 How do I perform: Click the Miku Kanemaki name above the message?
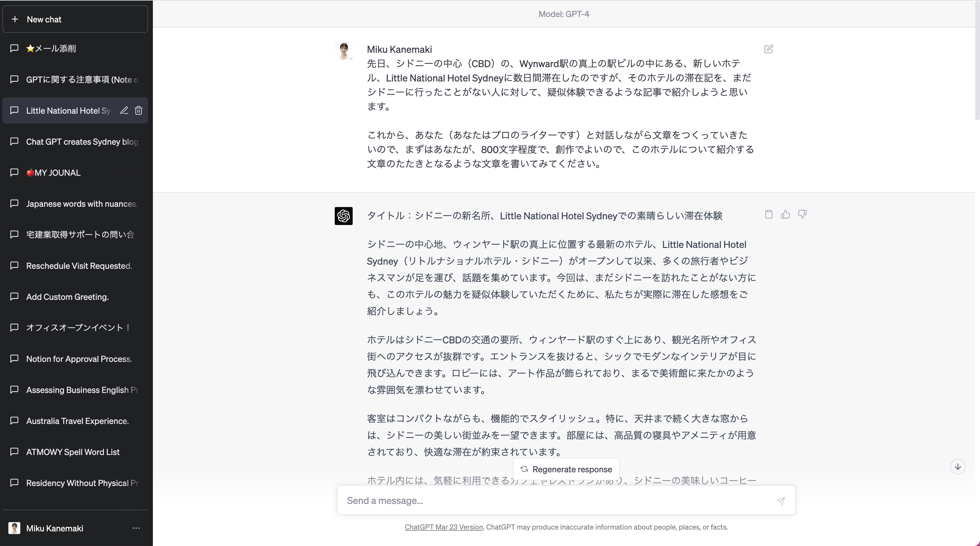pyautogui.click(x=399, y=50)
